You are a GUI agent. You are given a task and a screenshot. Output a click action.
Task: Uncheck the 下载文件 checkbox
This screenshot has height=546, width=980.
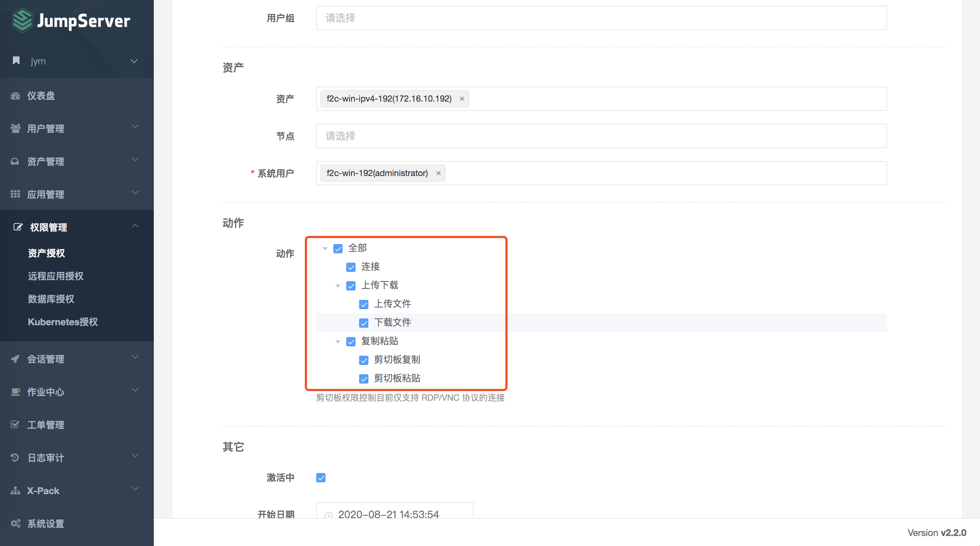point(364,323)
